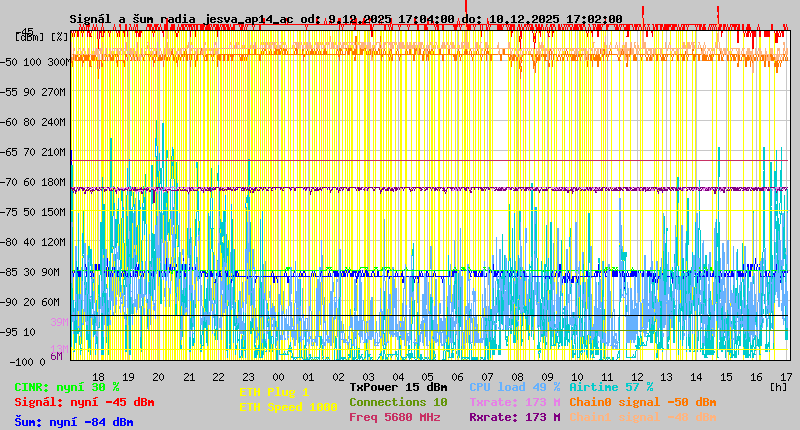The image size is (800, 430).
Task: Click the 'Connections 10' legend label
Action: 398,402
